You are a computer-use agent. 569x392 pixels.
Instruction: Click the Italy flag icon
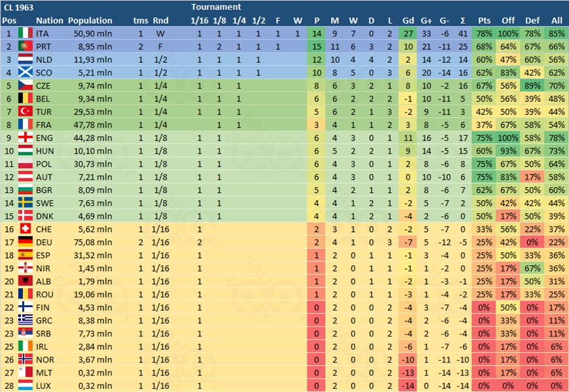(26, 33)
